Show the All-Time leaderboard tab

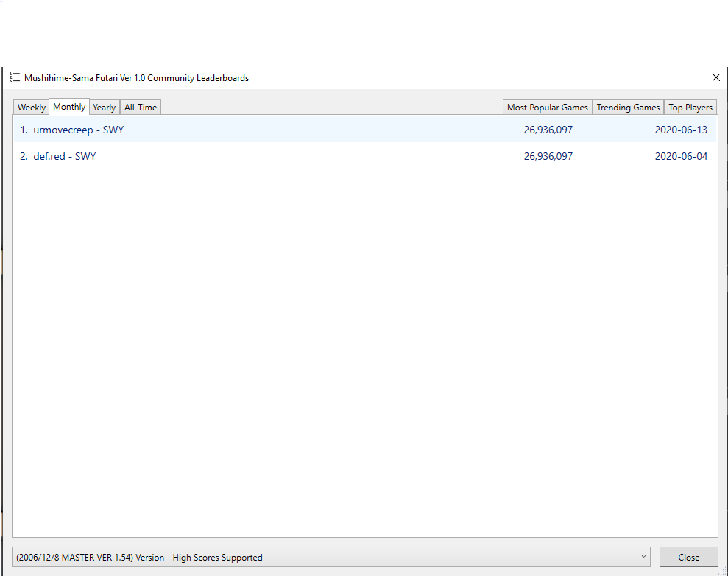coord(140,108)
